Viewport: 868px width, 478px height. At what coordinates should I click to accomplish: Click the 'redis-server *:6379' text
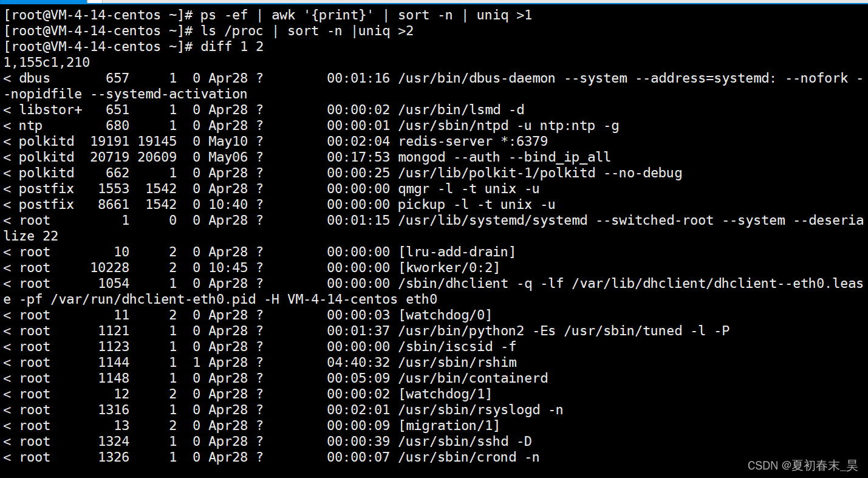[x=473, y=141]
